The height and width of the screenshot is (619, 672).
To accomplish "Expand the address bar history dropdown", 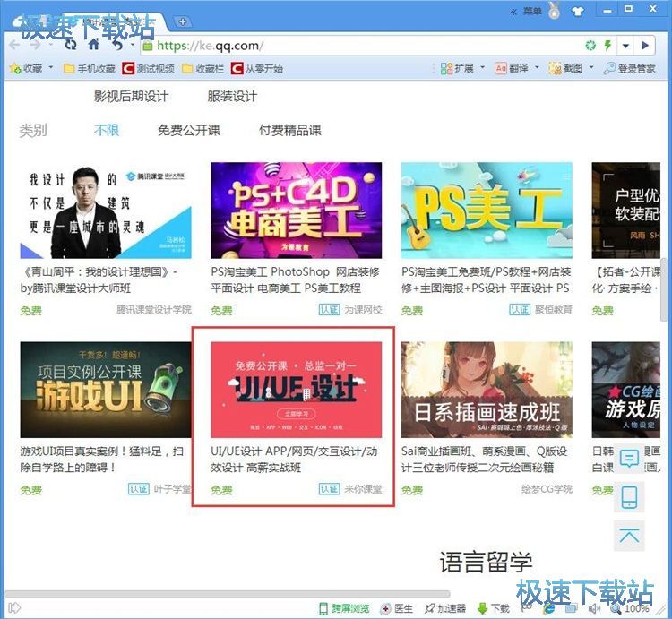I will 625,46.
